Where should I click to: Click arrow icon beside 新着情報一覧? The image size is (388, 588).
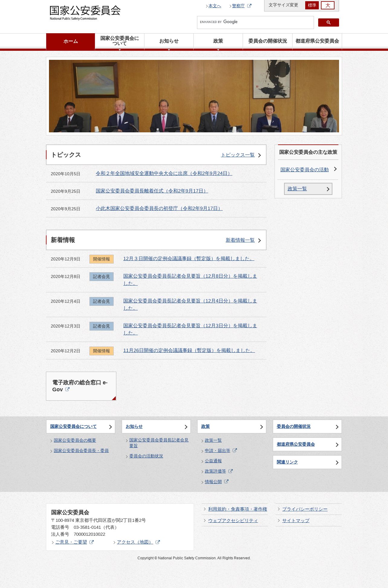[259, 241]
